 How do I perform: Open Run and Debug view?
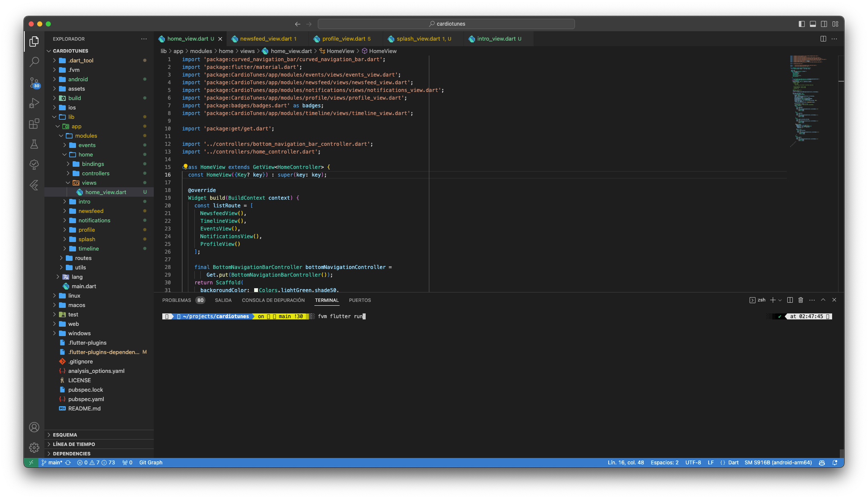(34, 103)
